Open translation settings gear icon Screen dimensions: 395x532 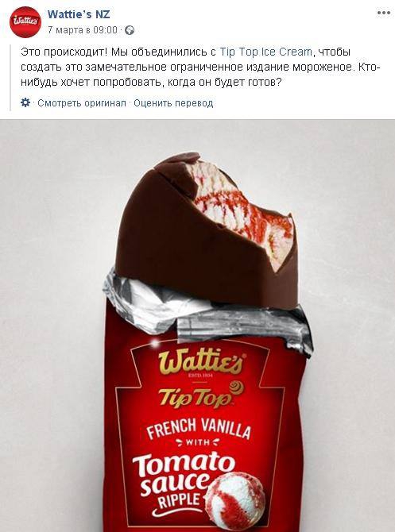pos(25,102)
